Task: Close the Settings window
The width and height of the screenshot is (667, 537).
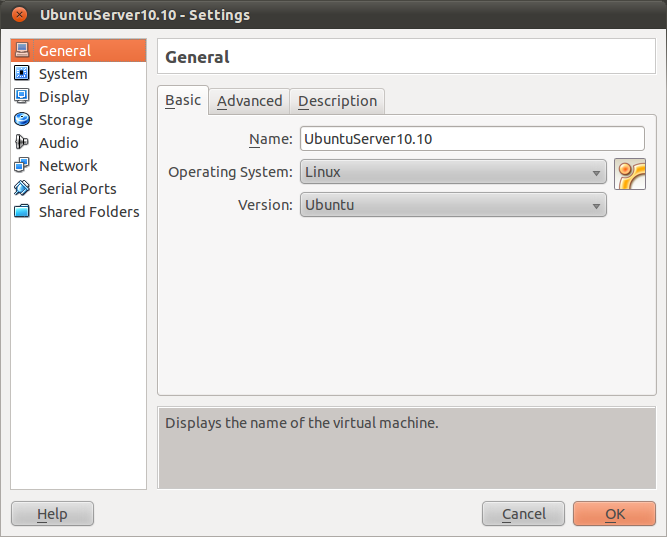Action: click(x=19, y=15)
